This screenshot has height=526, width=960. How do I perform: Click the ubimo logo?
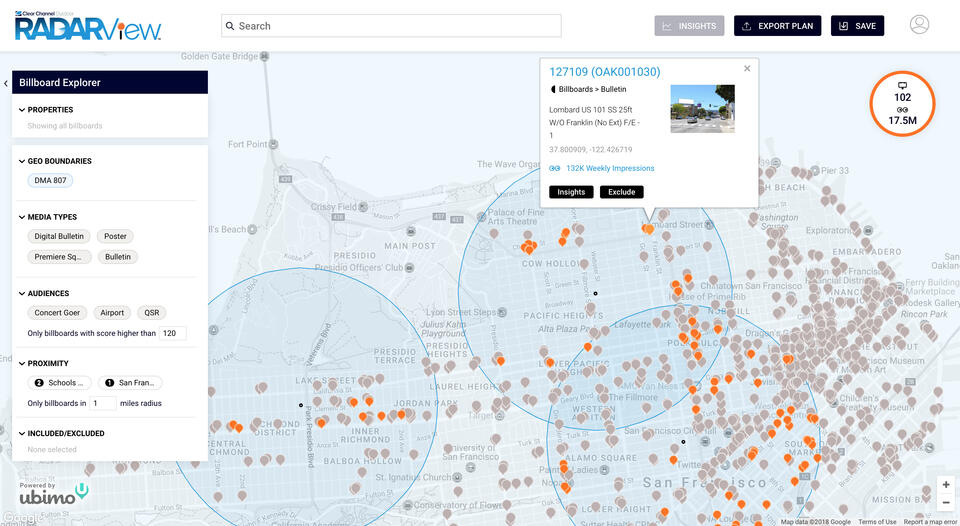click(54, 495)
